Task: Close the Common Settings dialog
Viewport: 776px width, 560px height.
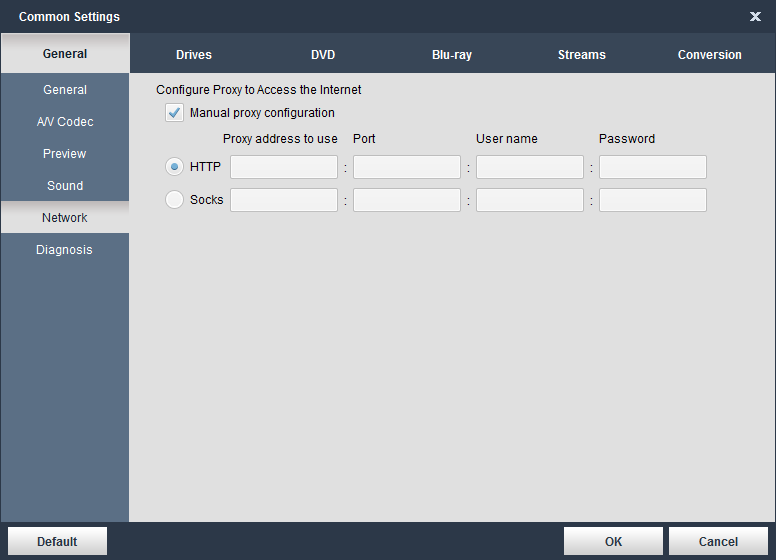Action: (x=755, y=16)
